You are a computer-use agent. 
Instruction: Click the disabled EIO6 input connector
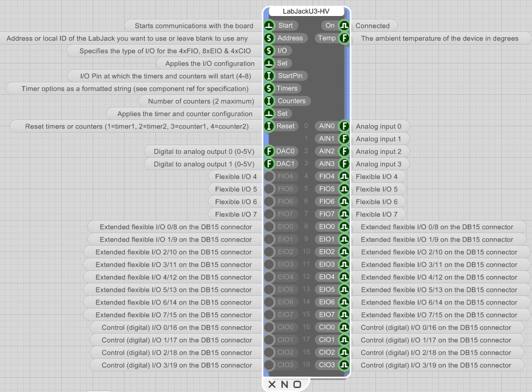click(x=269, y=302)
